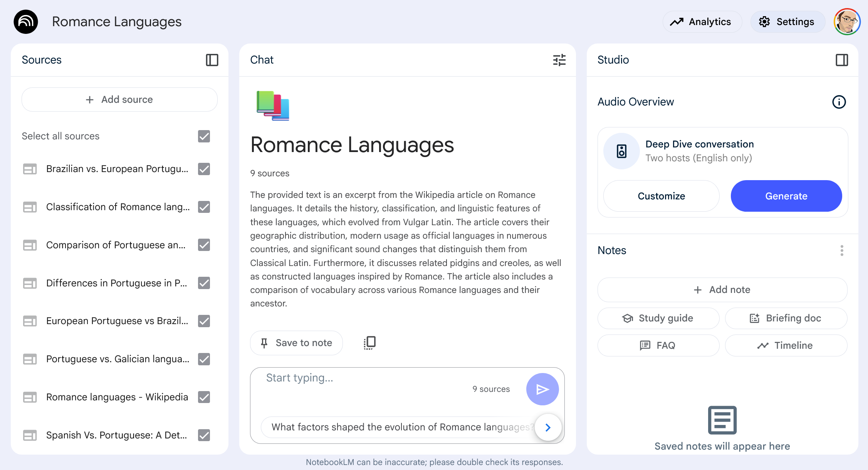This screenshot has height=470, width=868.
Task: Click Audio Overview info icon
Action: (839, 102)
